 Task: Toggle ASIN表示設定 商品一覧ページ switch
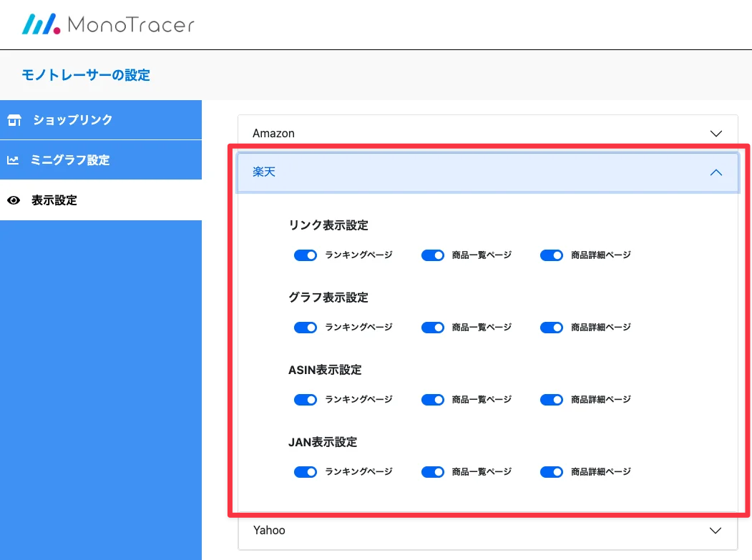coord(433,400)
